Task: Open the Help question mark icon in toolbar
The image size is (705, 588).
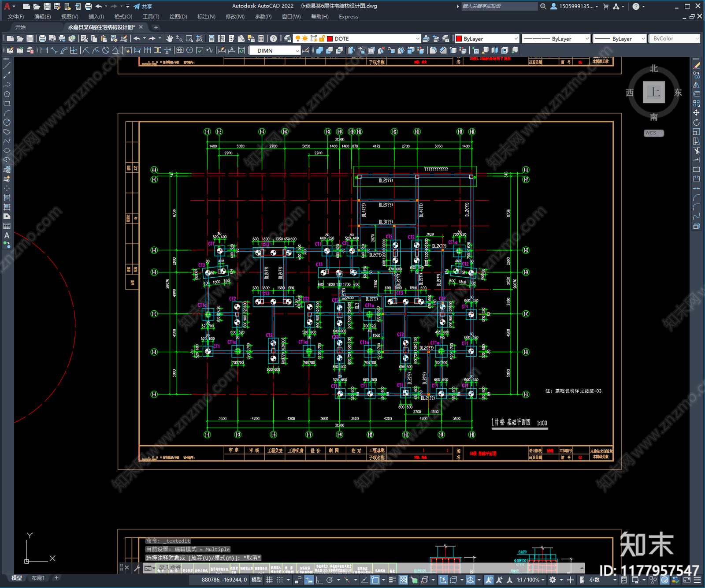Action: tap(274, 39)
